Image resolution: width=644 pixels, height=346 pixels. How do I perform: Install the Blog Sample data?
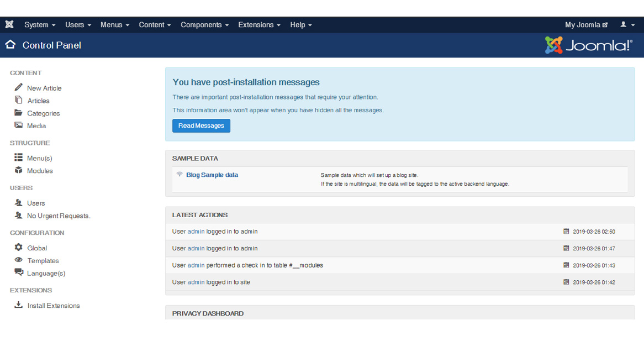tap(212, 175)
